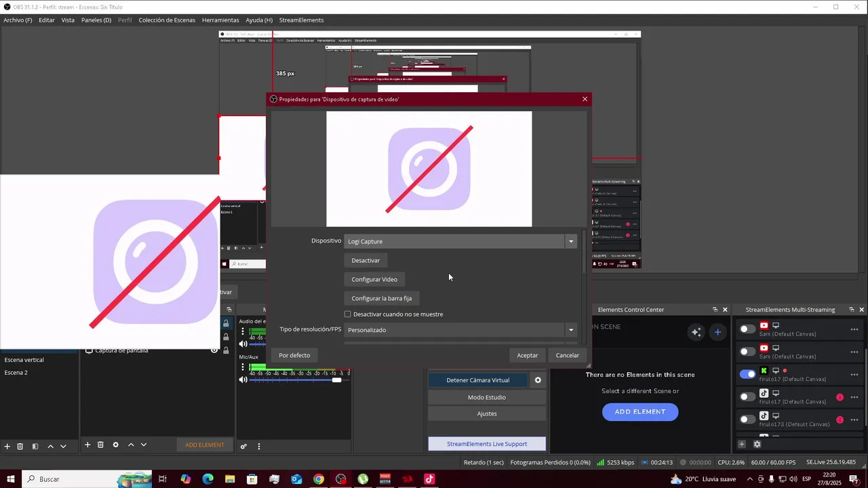Open StreamElements Live Support
Image resolution: width=868 pixels, height=488 pixels.
[x=487, y=444]
